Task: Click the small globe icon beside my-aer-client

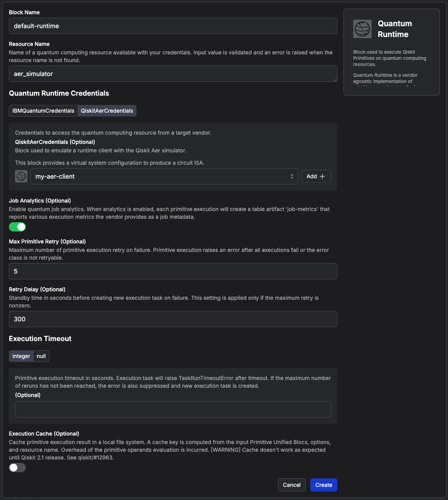Action: click(x=21, y=176)
